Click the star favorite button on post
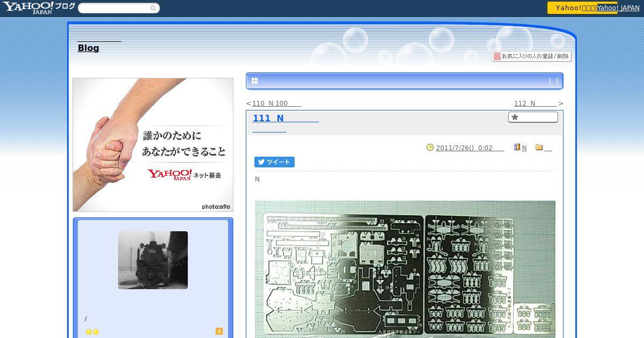 pos(533,117)
